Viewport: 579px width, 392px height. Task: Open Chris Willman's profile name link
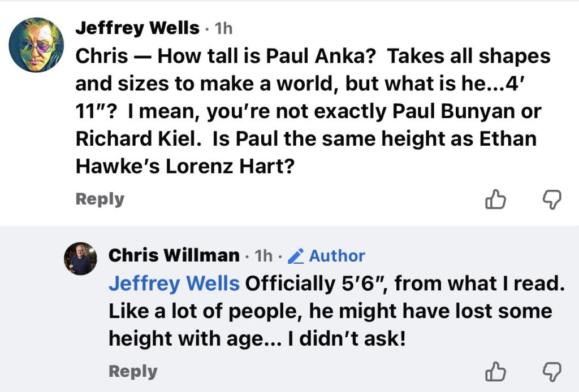coord(174,255)
